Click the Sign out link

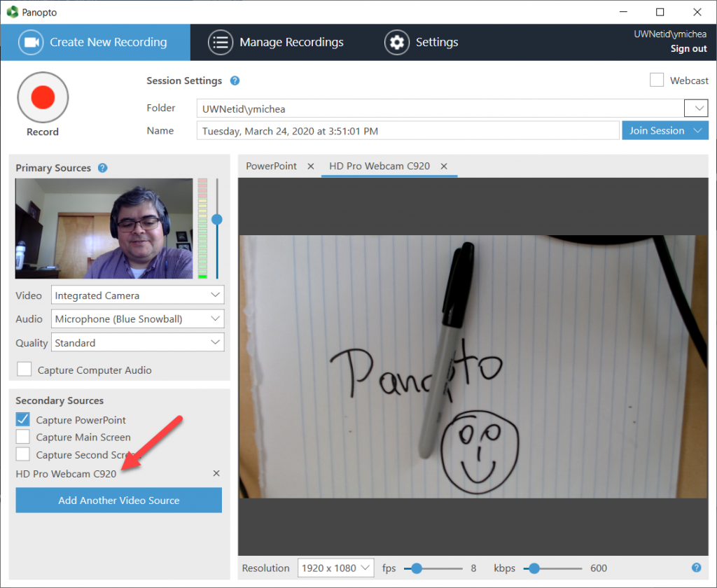tap(688, 48)
